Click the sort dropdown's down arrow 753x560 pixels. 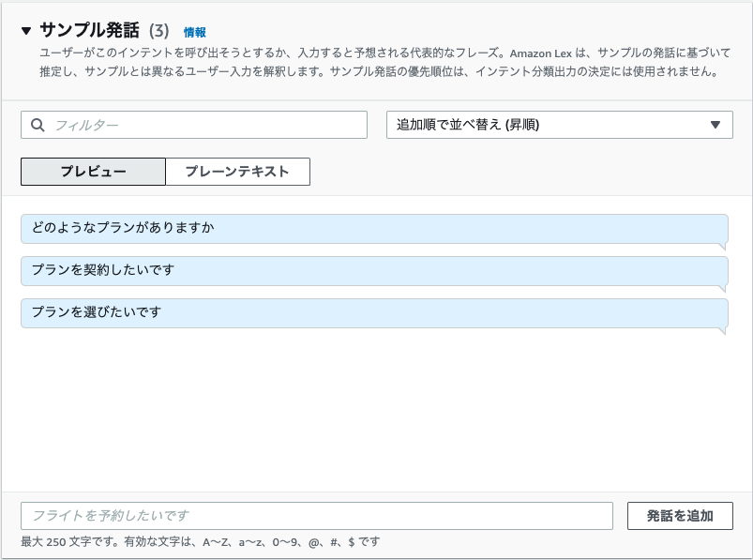(715, 125)
